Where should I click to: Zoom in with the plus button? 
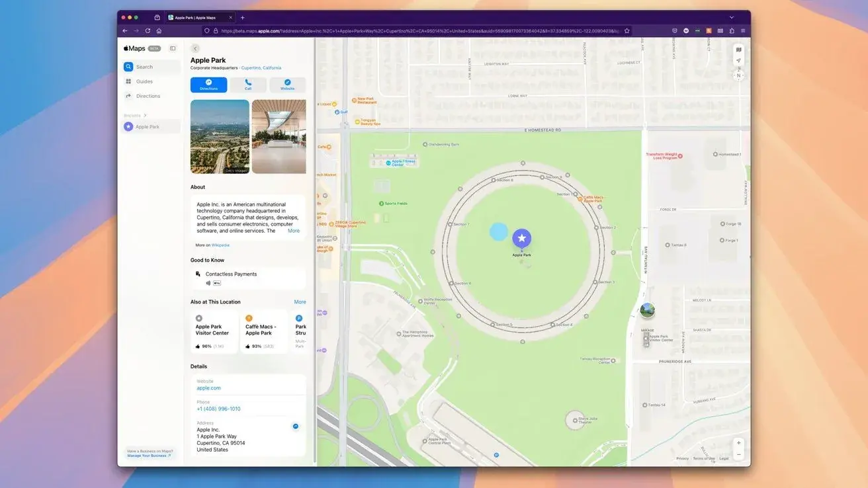[x=739, y=442]
